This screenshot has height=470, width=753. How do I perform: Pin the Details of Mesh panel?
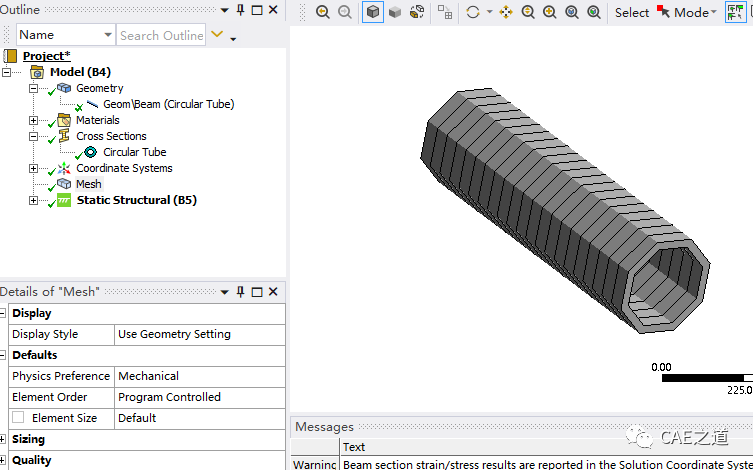pyautogui.click(x=241, y=292)
